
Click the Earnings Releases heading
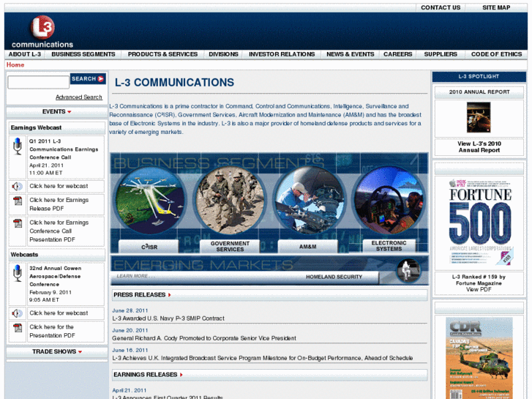pyautogui.click(x=145, y=375)
